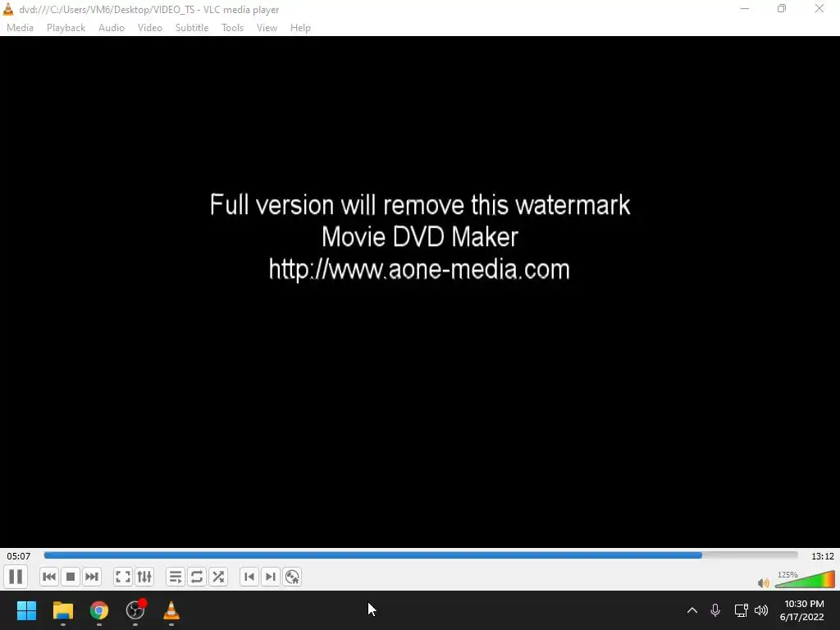Open the Media menu
This screenshot has width=840, height=630.
coord(20,28)
